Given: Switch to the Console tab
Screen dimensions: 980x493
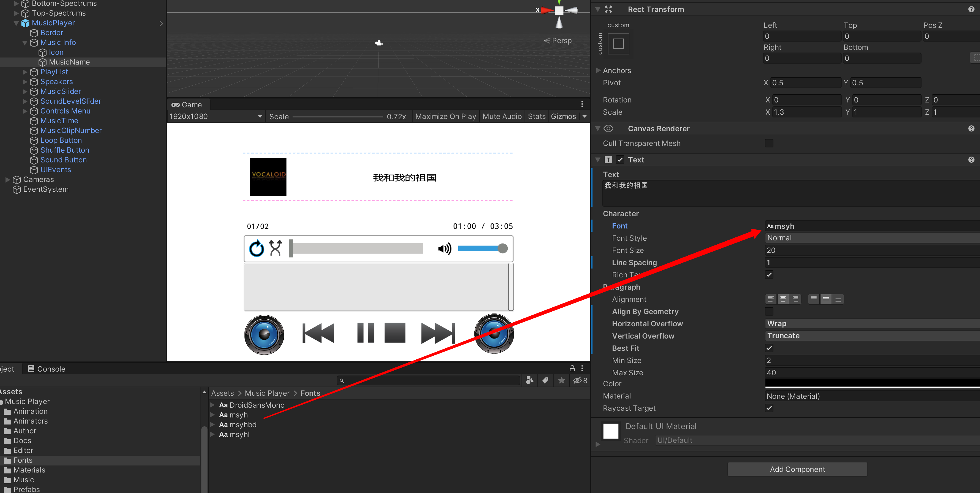Looking at the screenshot, I should tap(47, 369).
